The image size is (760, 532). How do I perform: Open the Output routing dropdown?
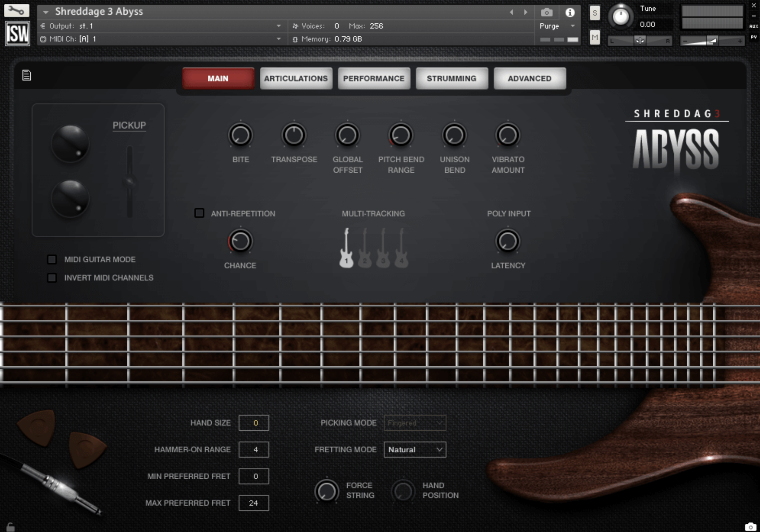279,26
